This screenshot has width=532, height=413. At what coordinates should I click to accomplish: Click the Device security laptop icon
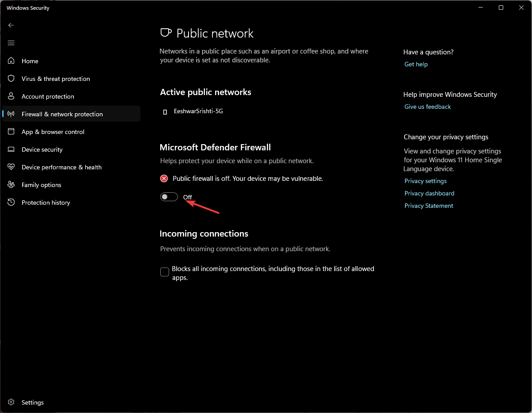tap(12, 149)
